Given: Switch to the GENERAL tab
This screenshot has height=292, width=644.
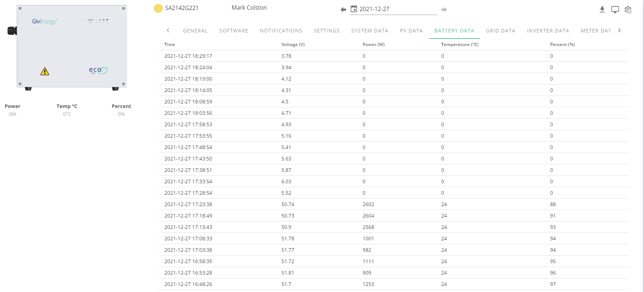Looking at the screenshot, I should pos(195,31).
